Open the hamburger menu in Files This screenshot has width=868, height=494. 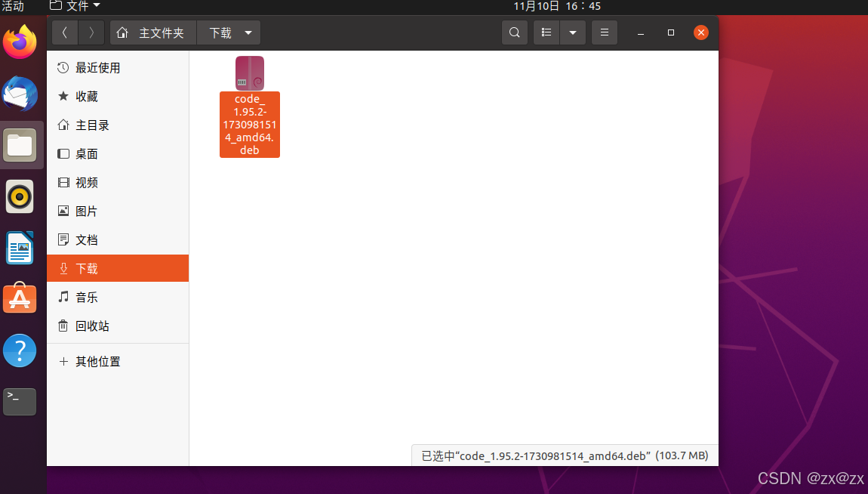605,32
